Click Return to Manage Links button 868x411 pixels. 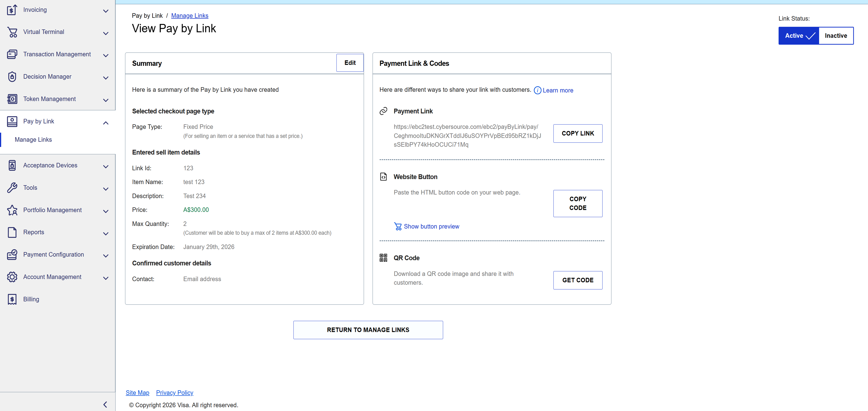[x=368, y=330]
